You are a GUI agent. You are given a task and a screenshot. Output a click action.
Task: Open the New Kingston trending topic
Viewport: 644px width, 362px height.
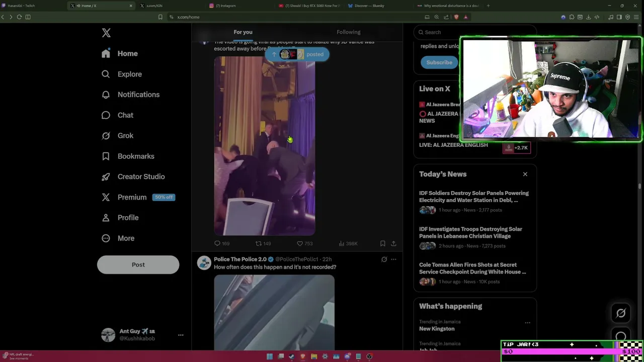tap(437, 329)
